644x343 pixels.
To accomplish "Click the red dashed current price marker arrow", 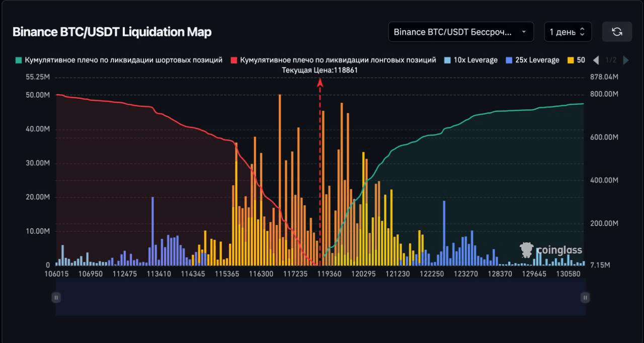I will (319, 82).
